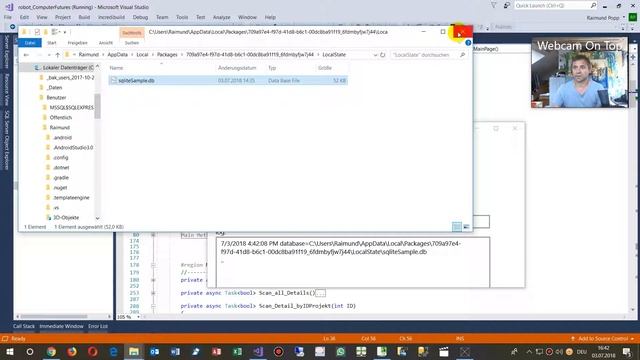Viewport: 640px width, 360px height.
Task: Open the clapperboard video app in taskbar
Action: (x=444, y=351)
